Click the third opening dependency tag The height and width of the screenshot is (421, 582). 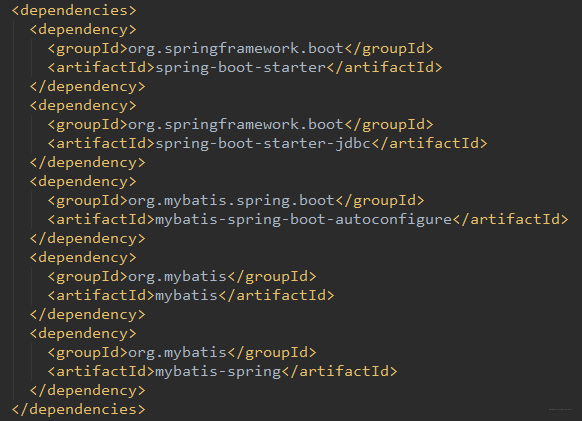click(83, 182)
